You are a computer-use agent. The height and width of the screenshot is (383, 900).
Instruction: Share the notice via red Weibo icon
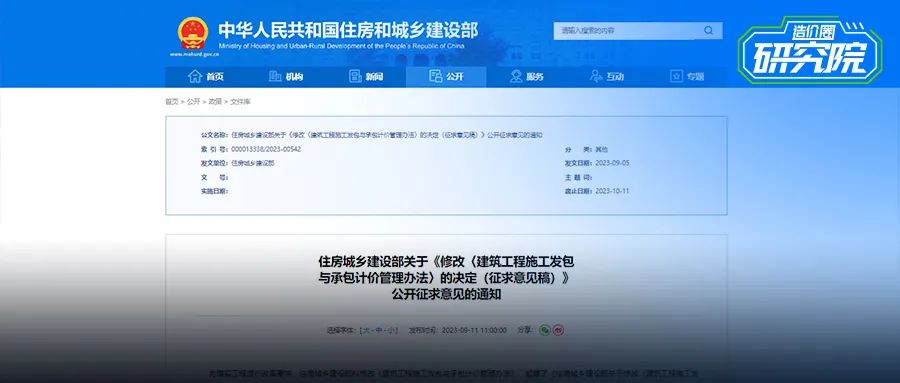(558, 330)
